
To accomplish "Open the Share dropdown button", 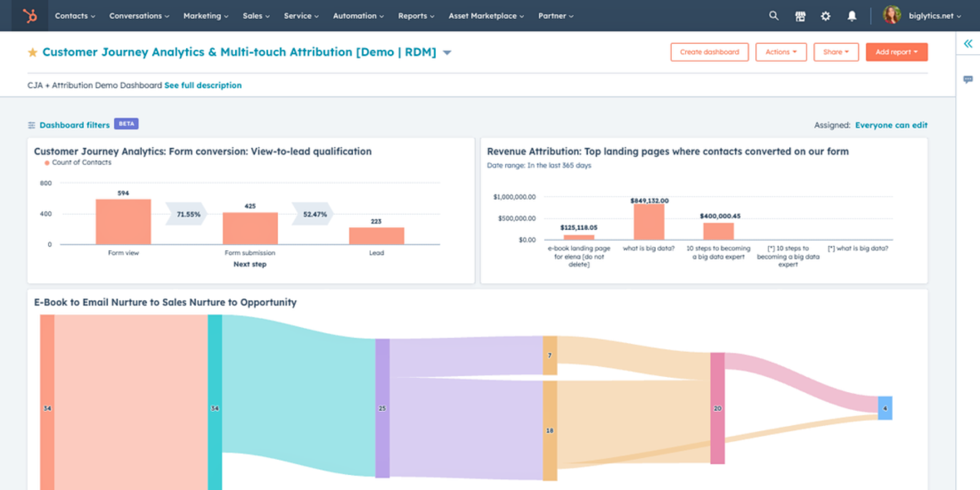I will pyautogui.click(x=836, y=52).
